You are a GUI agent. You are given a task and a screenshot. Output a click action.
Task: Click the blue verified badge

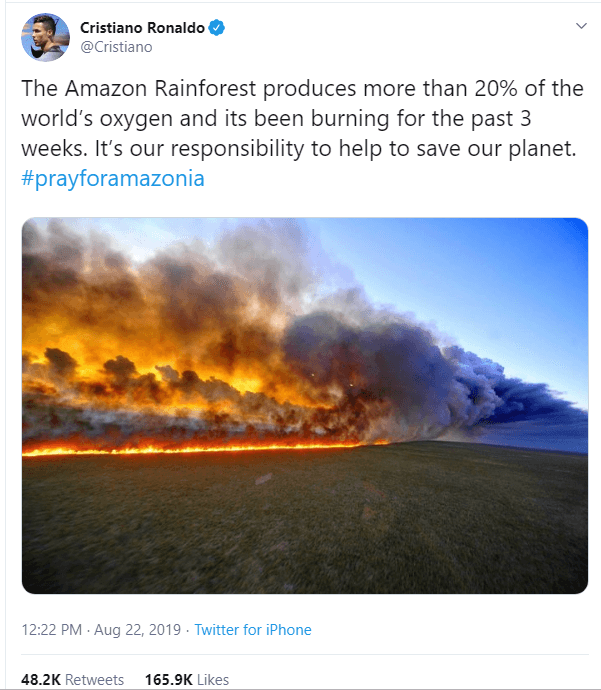click(216, 28)
